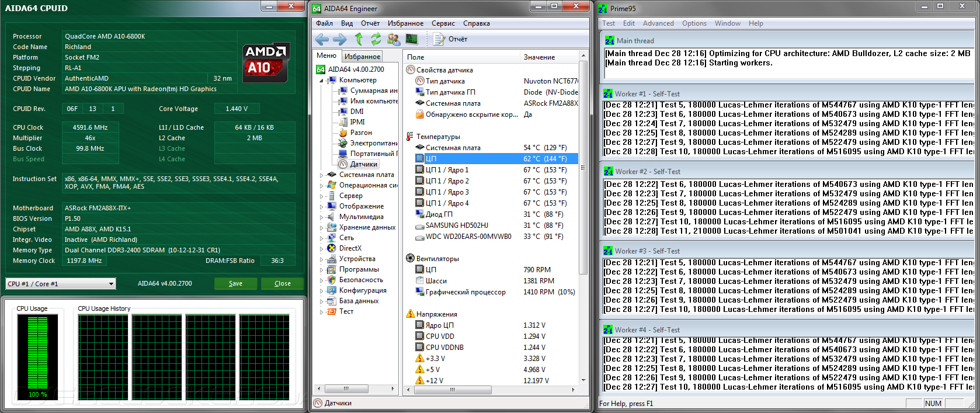Viewport: 980px width, 413px height.
Task: Open the green monitor graph toolbar icon
Action: coord(412,39)
